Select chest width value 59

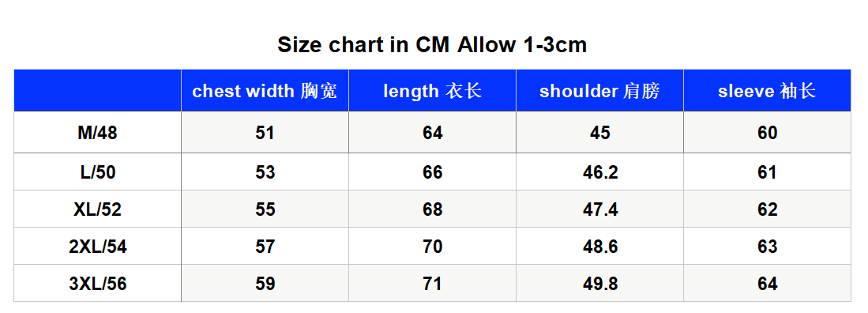pos(265,284)
